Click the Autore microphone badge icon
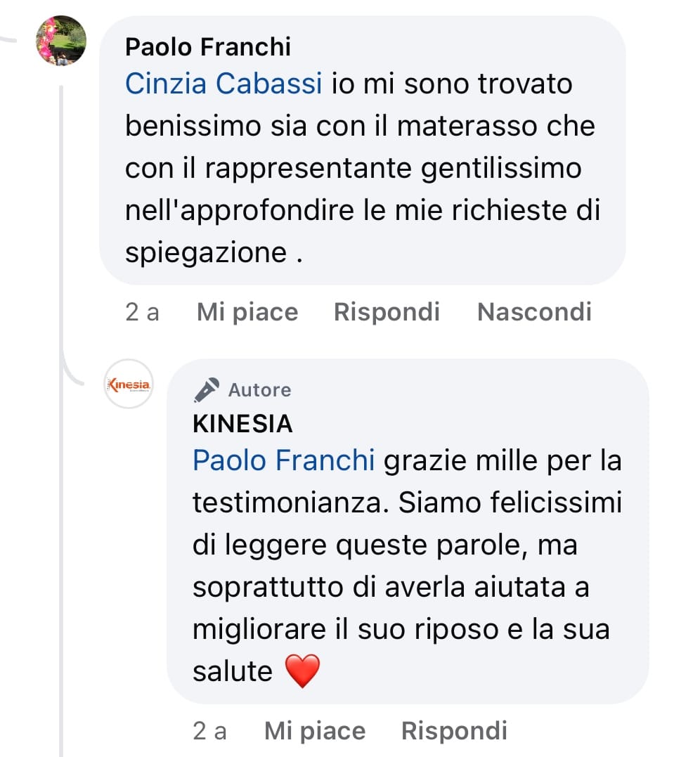Image resolution: width=700 pixels, height=757 pixels. pyautogui.click(x=207, y=389)
